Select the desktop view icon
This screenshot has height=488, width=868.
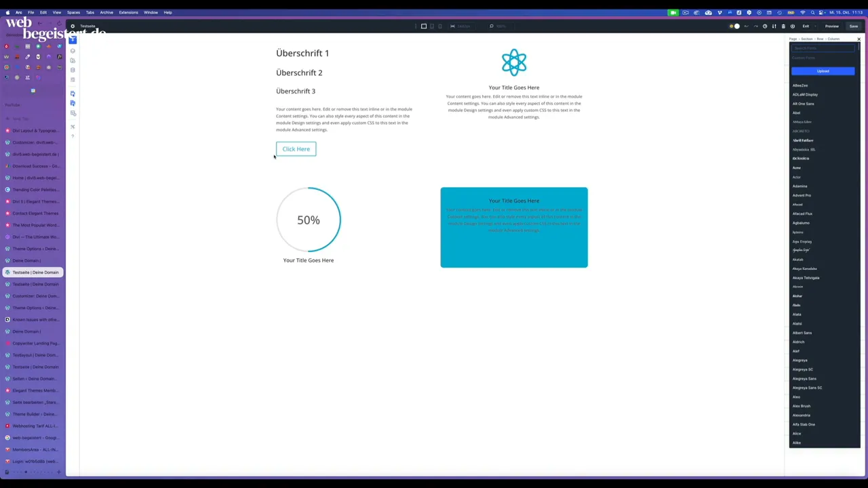coord(424,26)
